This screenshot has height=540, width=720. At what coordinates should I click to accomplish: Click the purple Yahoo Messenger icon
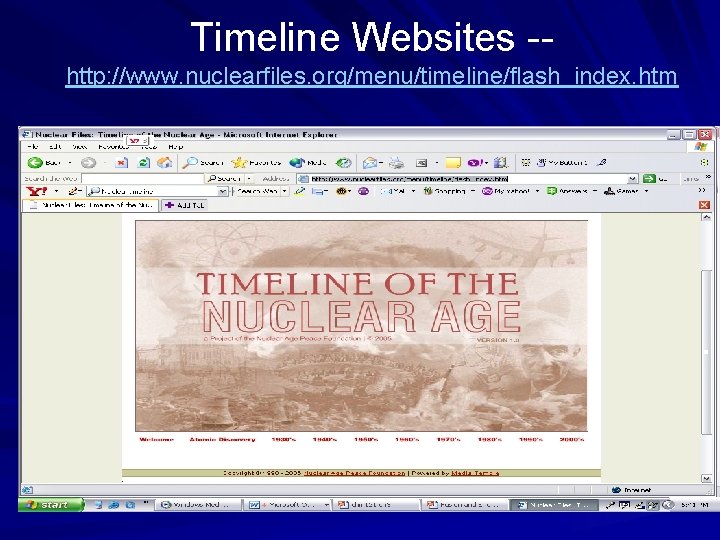pos(475,163)
